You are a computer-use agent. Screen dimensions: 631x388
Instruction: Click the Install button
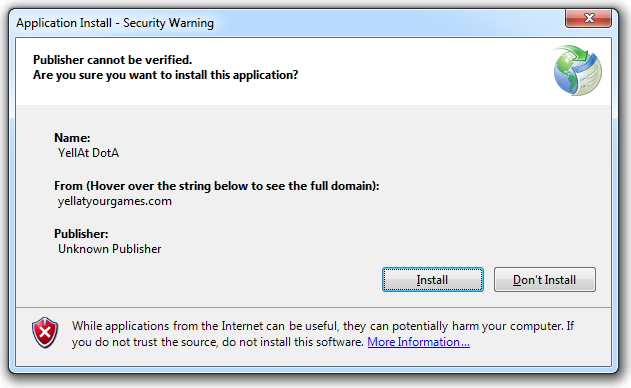click(433, 279)
